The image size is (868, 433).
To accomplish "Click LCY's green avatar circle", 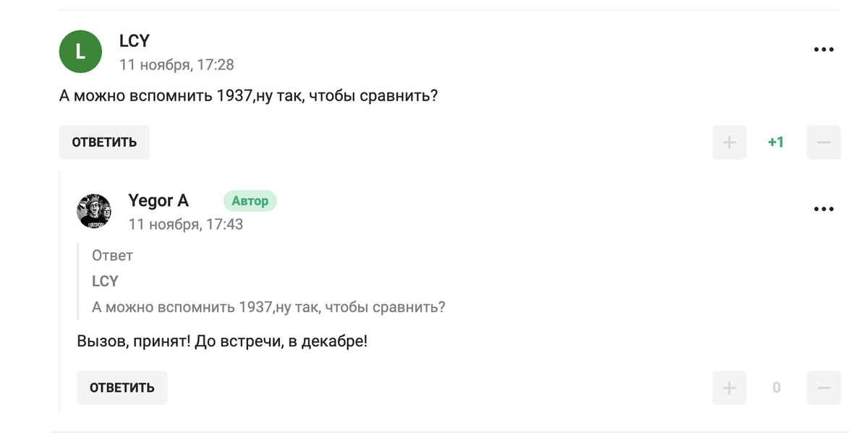I will point(80,51).
